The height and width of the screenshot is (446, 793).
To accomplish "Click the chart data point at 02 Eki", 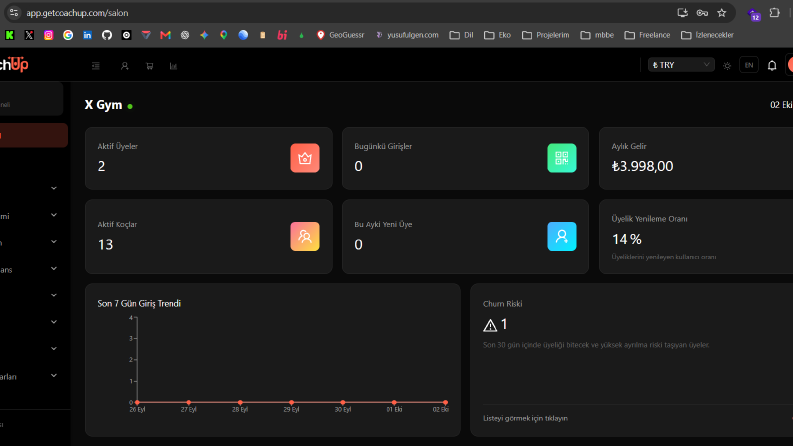I will [445, 403].
